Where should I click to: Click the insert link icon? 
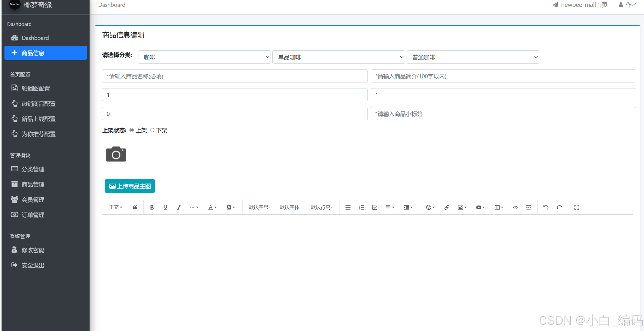click(447, 207)
